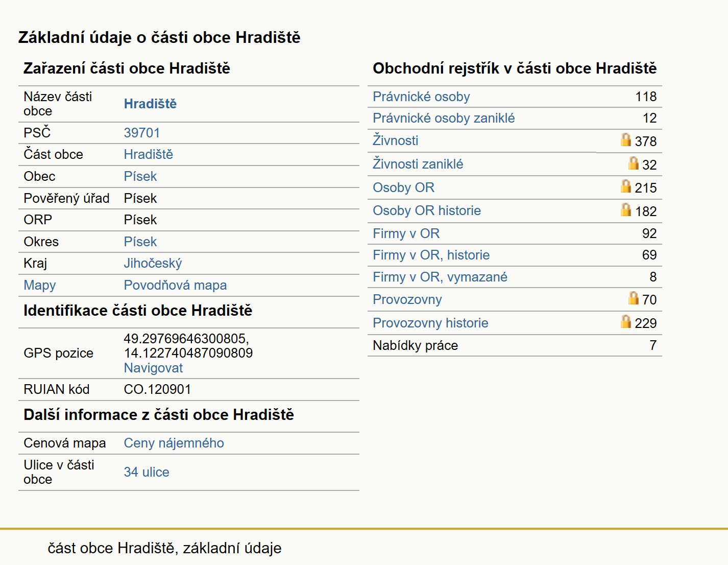
Task: Click Navigovat under GPS pozice
Action: (x=153, y=368)
